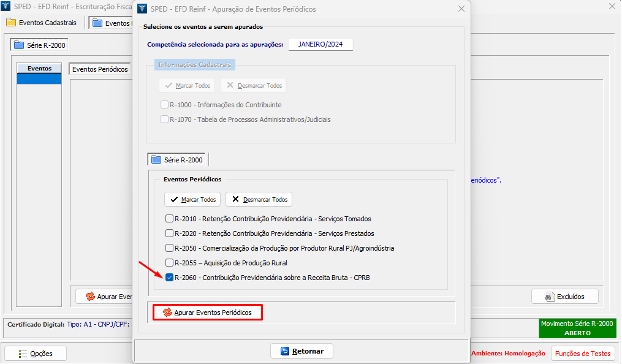Enable R-2010 Serviços Tomados checkbox
The height and width of the screenshot is (364, 622).
(x=169, y=219)
